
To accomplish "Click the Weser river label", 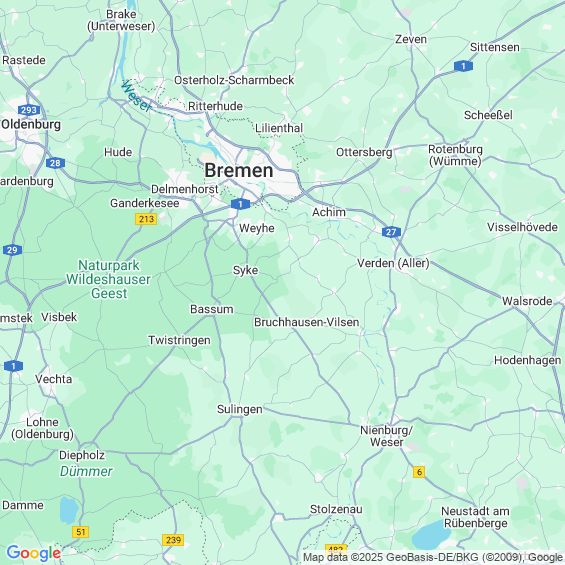I will 136,96.
